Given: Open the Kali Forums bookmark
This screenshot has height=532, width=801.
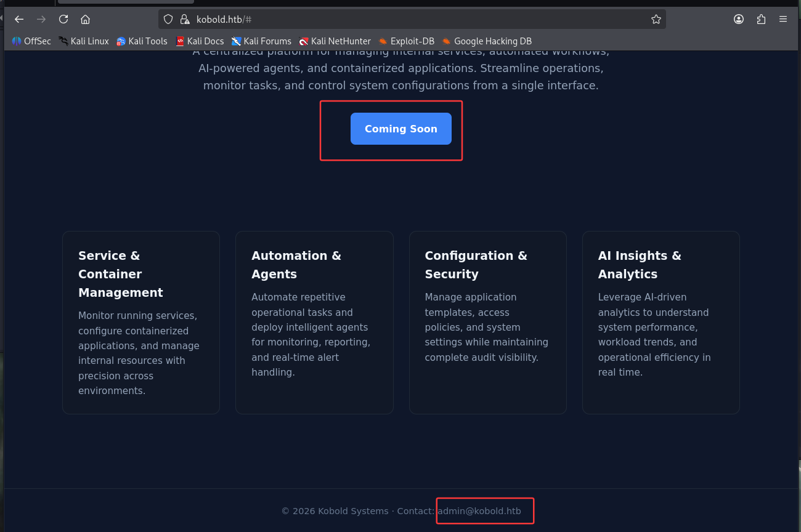Looking at the screenshot, I should tap(261, 41).
